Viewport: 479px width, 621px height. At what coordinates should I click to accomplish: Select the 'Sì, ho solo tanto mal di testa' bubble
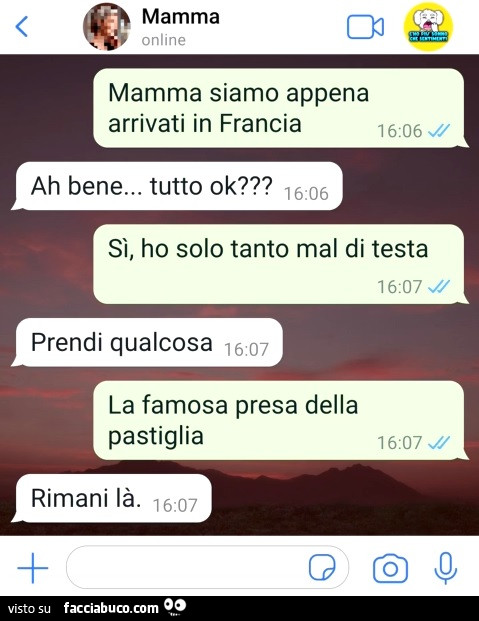(x=279, y=264)
